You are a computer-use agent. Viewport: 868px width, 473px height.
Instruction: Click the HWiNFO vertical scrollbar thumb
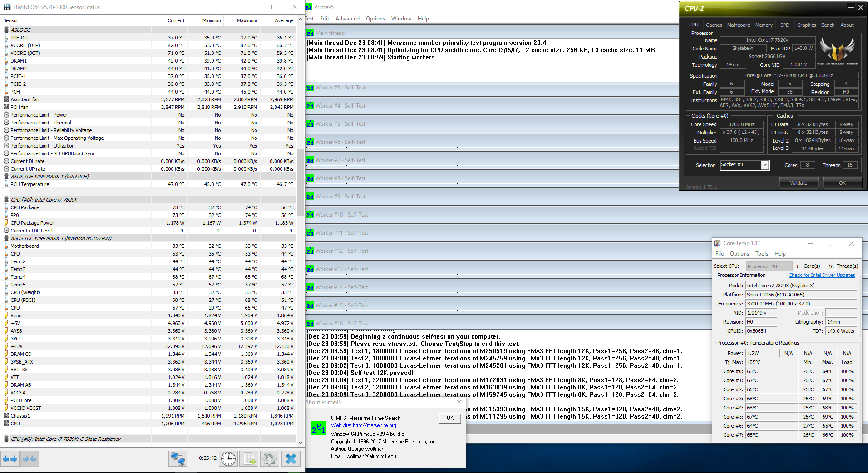tap(300, 182)
